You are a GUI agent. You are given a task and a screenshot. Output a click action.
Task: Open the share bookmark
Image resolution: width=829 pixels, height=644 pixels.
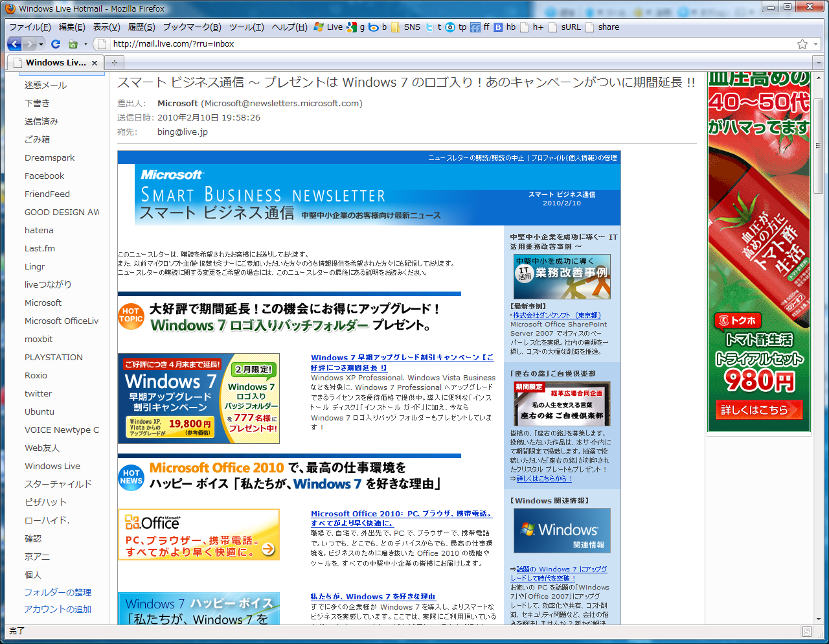pos(602,27)
